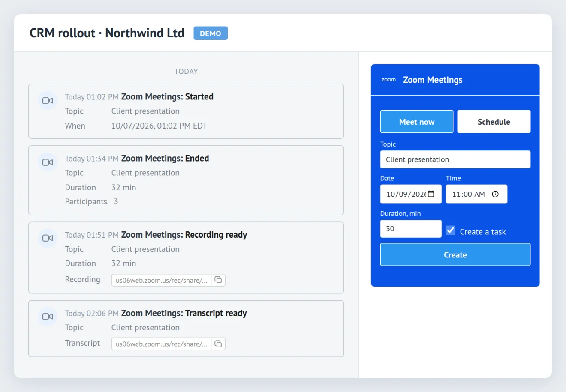Viewport: 566px width, 392px height.
Task: Copy the Transcript link
Action: 218,344
